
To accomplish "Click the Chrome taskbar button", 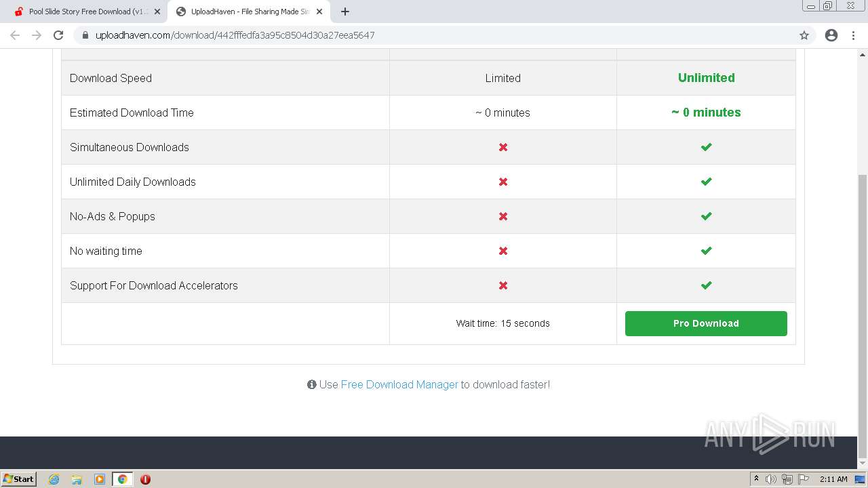I will 122,479.
